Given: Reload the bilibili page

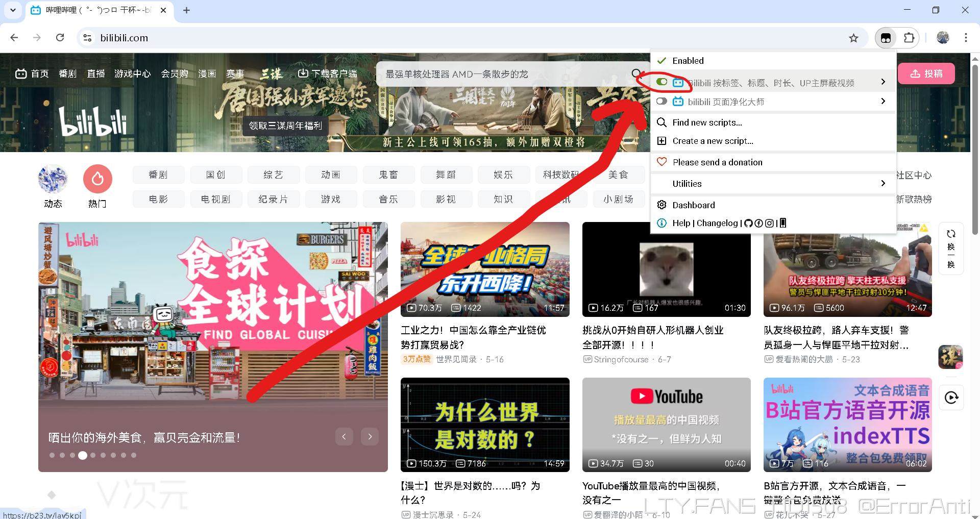Looking at the screenshot, I should click(60, 38).
